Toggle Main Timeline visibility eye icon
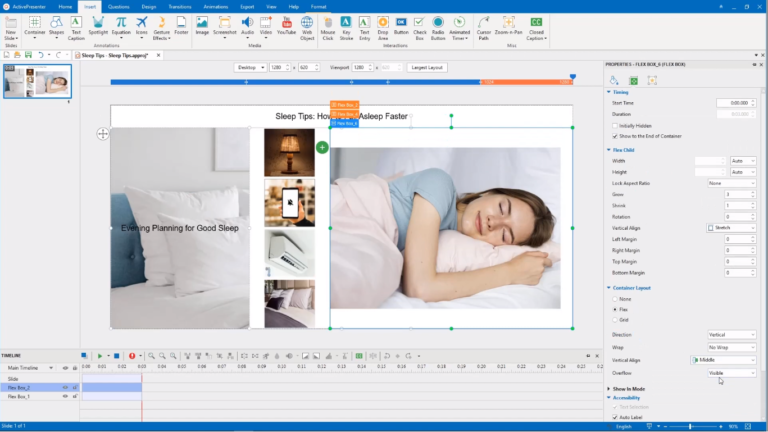The image size is (768, 432). [65, 368]
